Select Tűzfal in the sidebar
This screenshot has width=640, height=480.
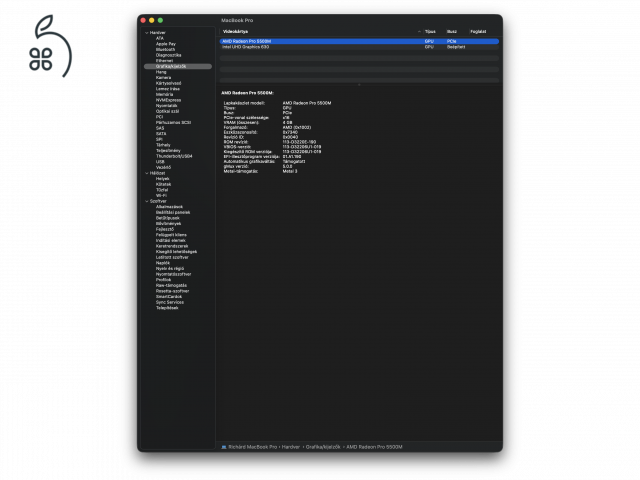point(162,190)
